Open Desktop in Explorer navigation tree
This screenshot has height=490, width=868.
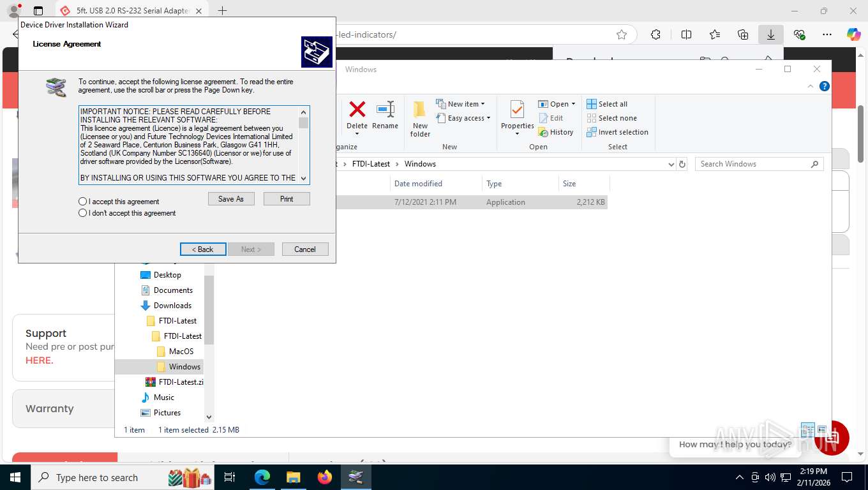[x=167, y=275]
